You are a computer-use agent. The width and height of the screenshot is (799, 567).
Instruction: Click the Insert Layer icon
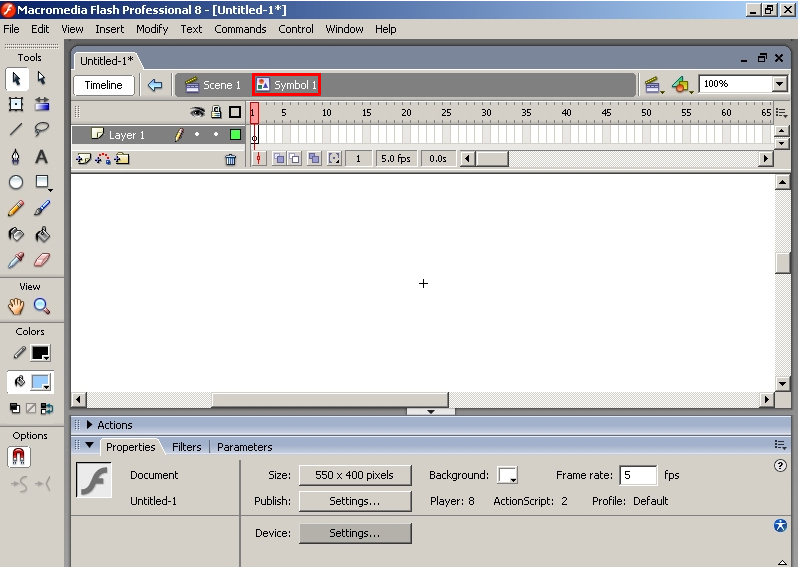pos(83,159)
